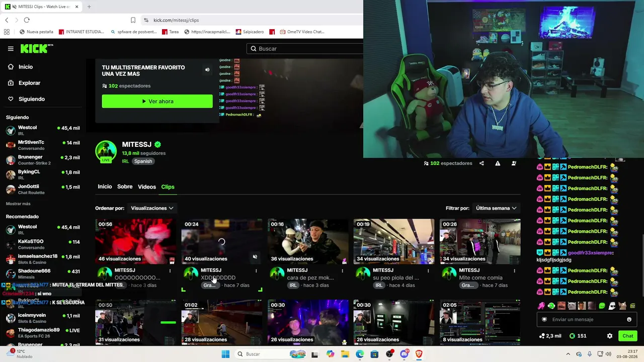Open the ismaelsanchez18 recommended channel
The height and width of the screenshot is (362, 644).
click(43, 259)
